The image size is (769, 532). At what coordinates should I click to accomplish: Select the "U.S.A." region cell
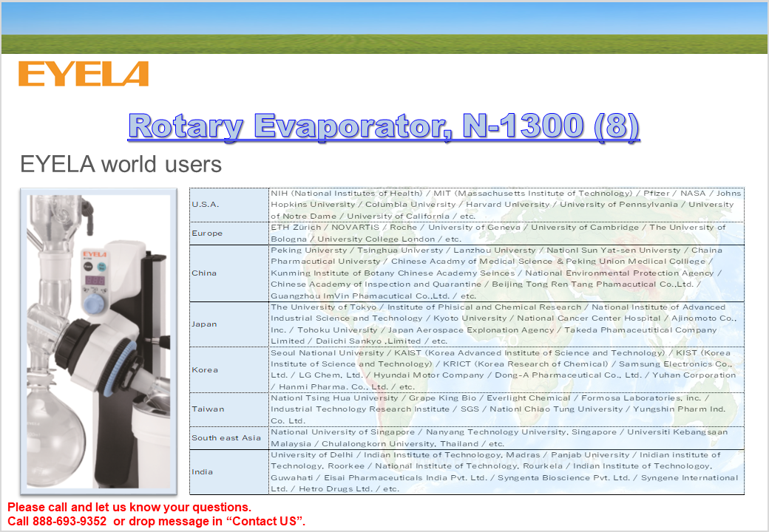(x=229, y=205)
